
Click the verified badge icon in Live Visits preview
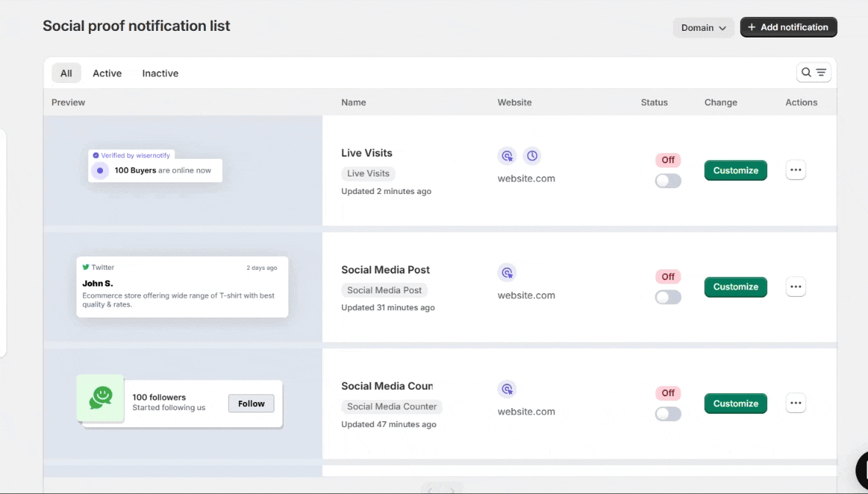point(96,155)
